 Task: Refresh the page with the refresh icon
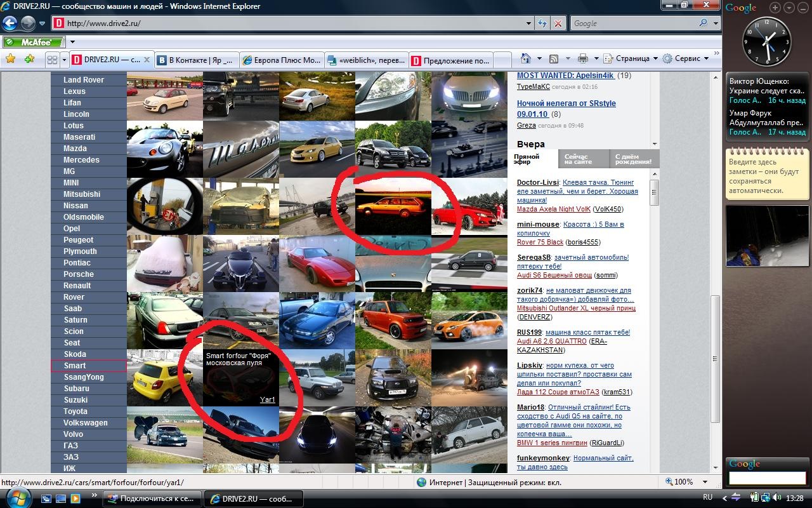pyautogui.click(x=542, y=23)
